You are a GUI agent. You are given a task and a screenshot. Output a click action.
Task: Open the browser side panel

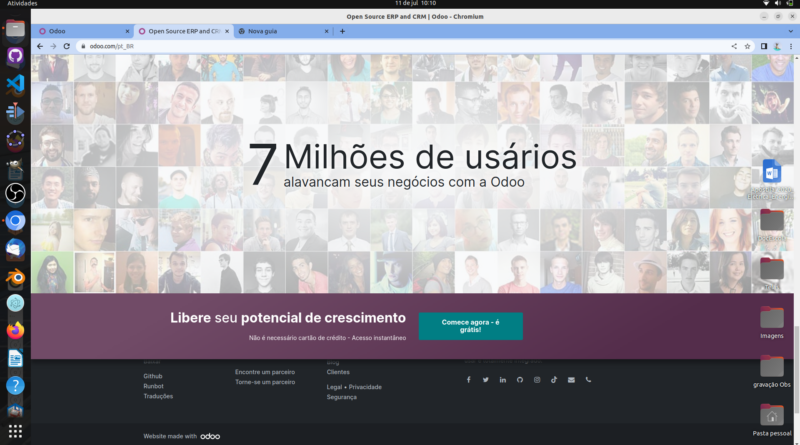[x=764, y=46]
